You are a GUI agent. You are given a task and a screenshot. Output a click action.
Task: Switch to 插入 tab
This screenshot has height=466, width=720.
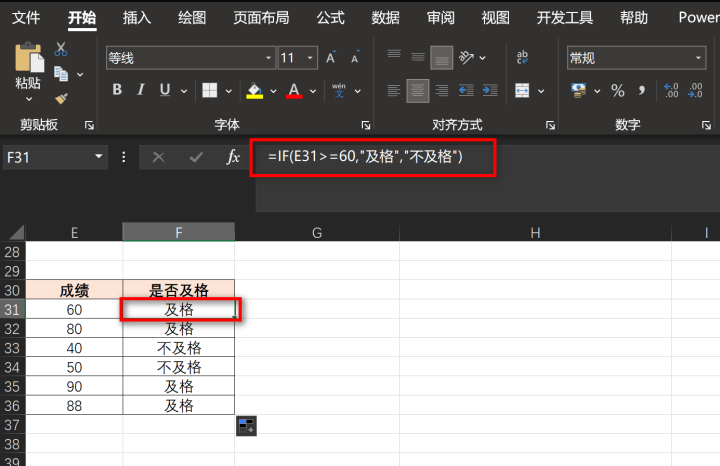[137, 18]
